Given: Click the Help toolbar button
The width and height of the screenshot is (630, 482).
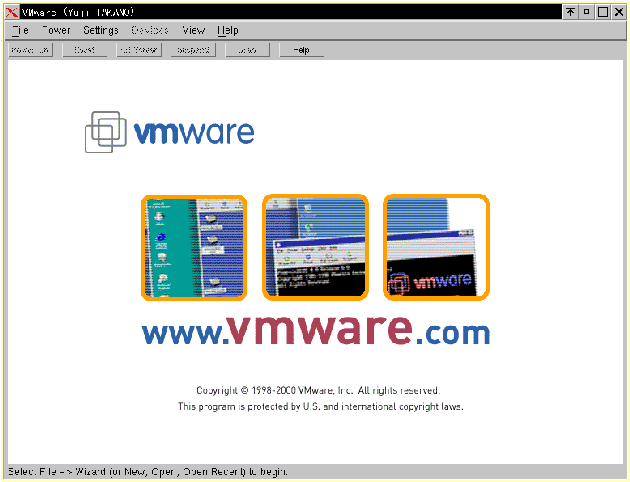Looking at the screenshot, I should (x=302, y=50).
